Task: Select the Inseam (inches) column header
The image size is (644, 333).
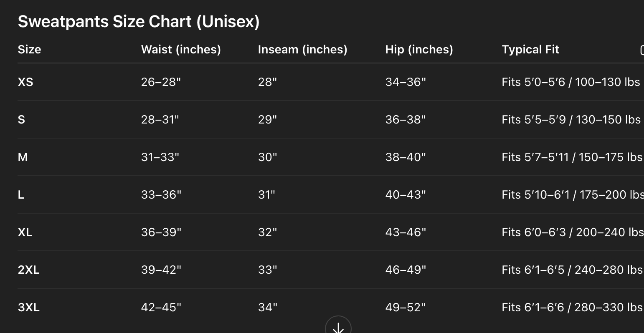Action: tap(302, 49)
